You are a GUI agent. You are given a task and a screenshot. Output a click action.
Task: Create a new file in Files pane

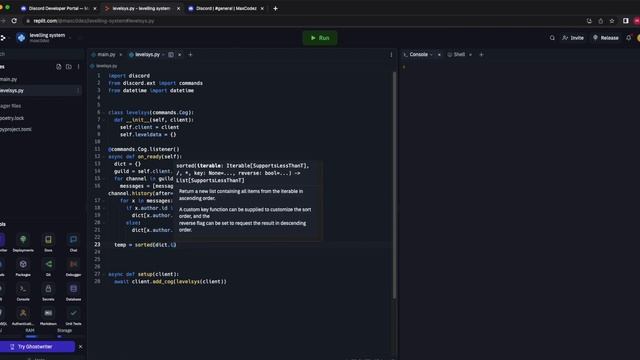[x=59, y=67]
